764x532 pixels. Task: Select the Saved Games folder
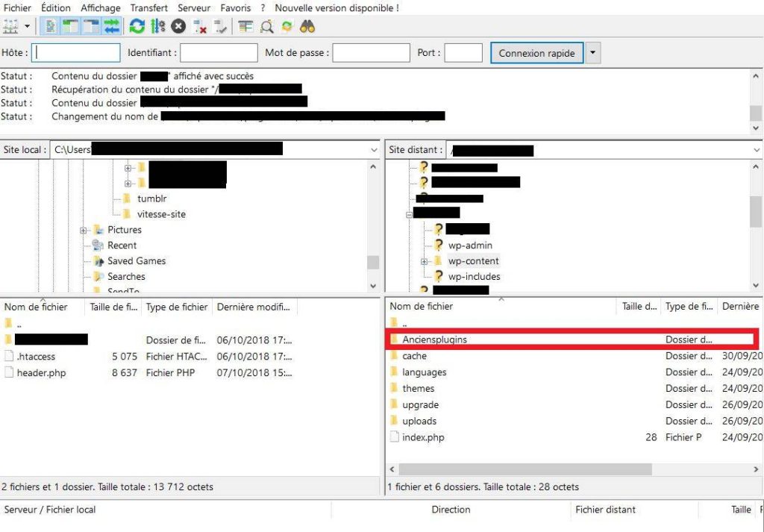137,260
